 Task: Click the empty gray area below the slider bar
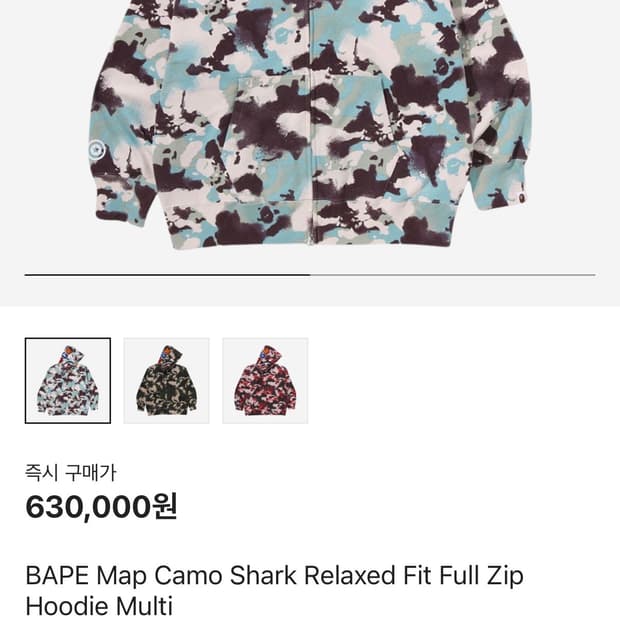(310, 292)
